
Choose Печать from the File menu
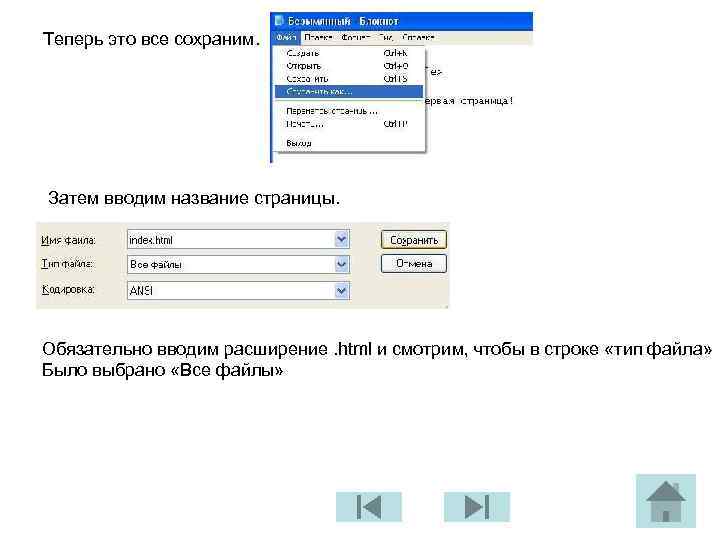pos(349,124)
